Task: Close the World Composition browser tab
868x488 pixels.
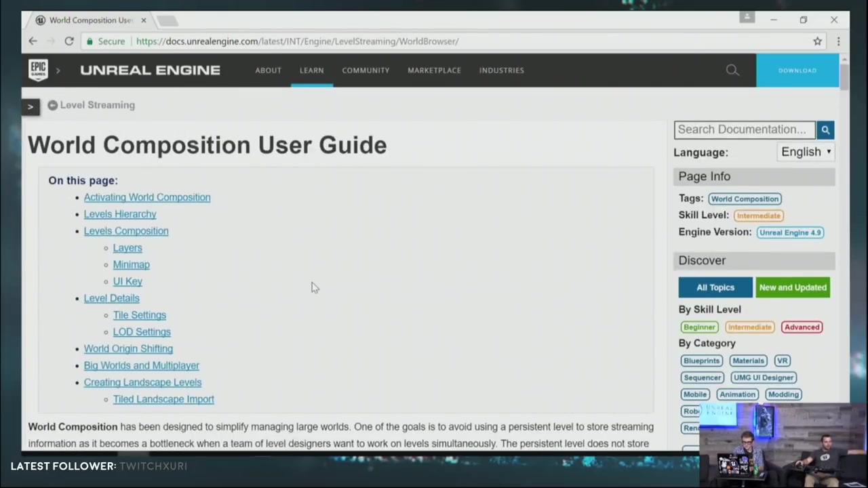Action: (143, 20)
